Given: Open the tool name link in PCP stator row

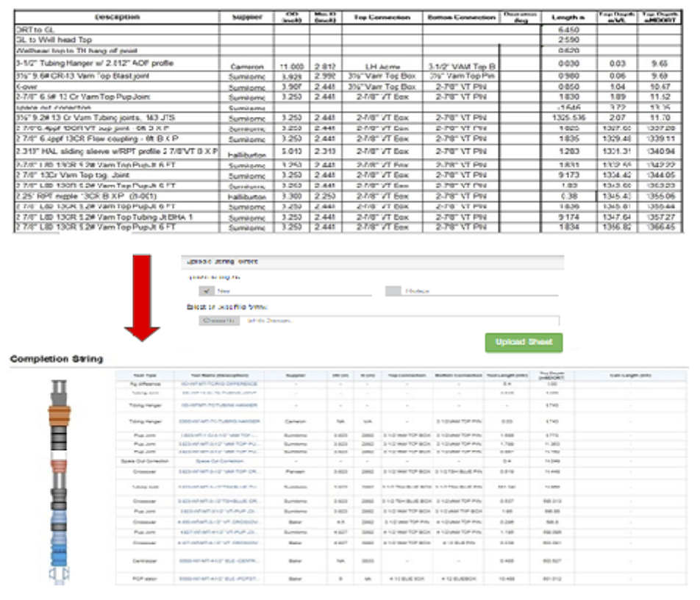Looking at the screenshot, I should (x=219, y=579).
